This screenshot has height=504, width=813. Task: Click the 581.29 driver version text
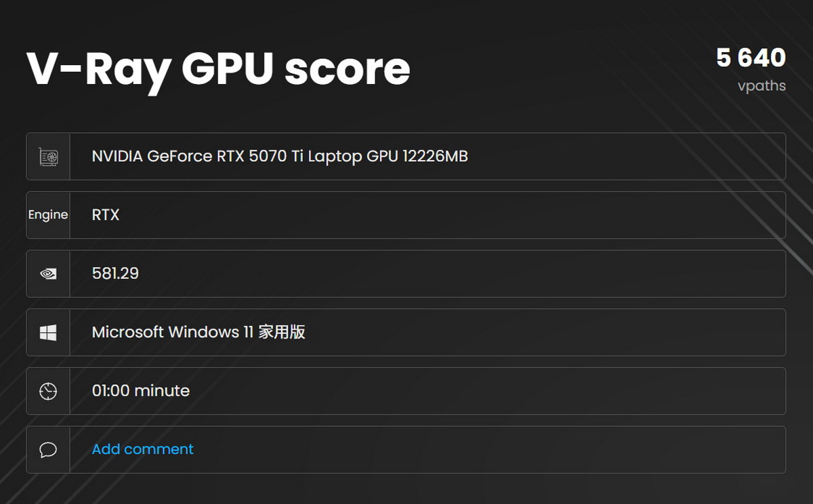(x=115, y=274)
